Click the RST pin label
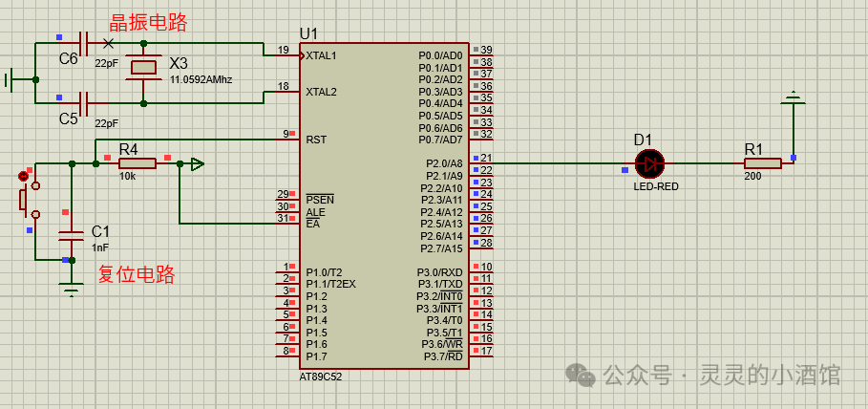The width and height of the screenshot is (868, 409). click(x=316, y=140)
